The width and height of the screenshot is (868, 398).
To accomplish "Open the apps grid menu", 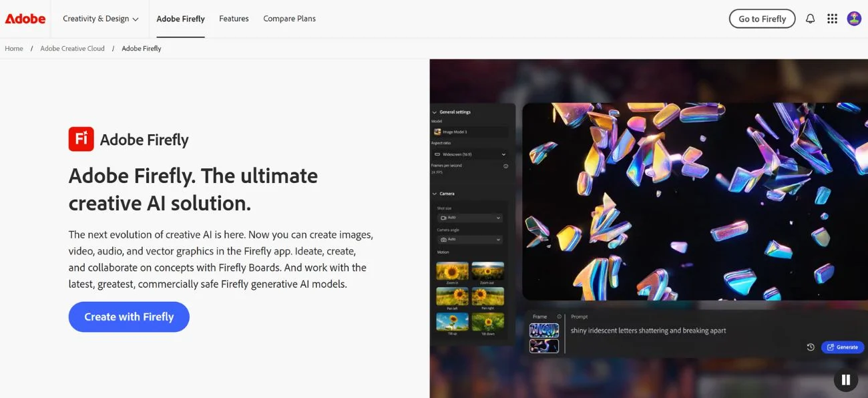I will [832, 19].
